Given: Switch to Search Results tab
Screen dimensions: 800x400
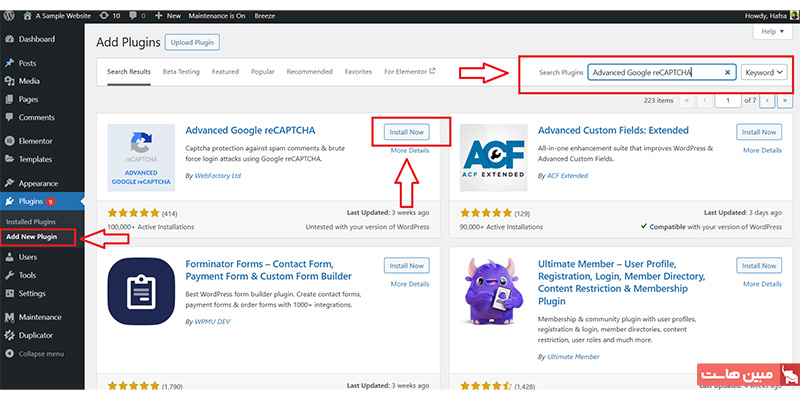Looking at the screenshot, I should coord(129,71).
